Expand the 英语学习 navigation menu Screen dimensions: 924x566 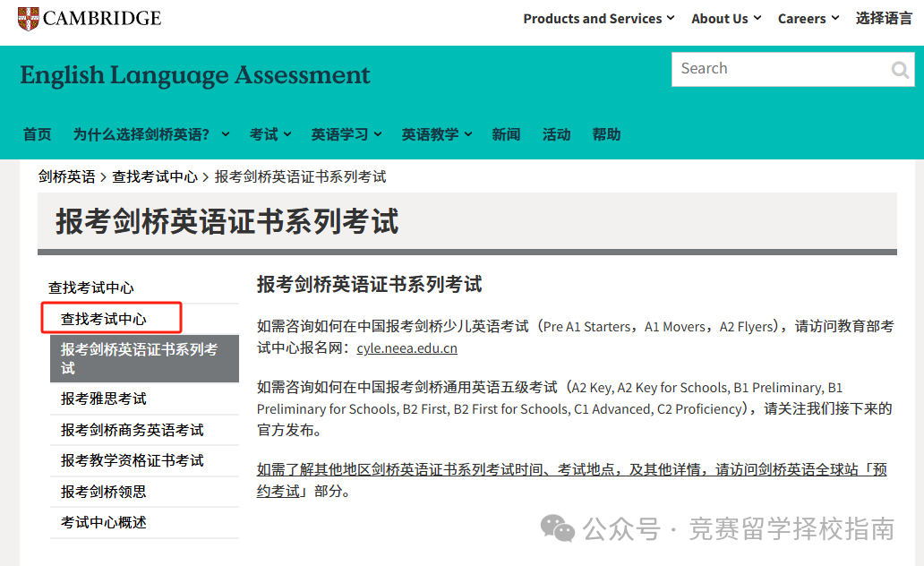click(346, 134)
